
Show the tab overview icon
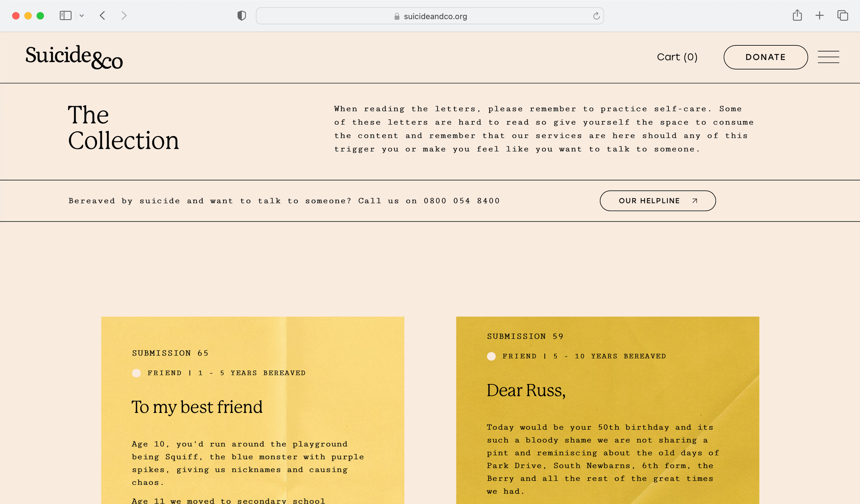pyautogui.click(x=842, y=16)
